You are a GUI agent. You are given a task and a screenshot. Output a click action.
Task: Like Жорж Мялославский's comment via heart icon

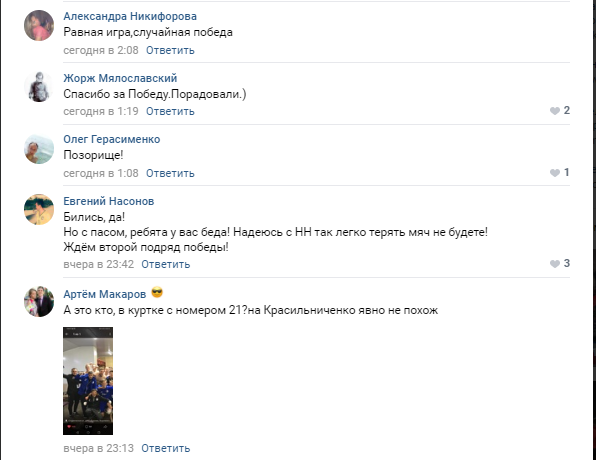point(555,111)
